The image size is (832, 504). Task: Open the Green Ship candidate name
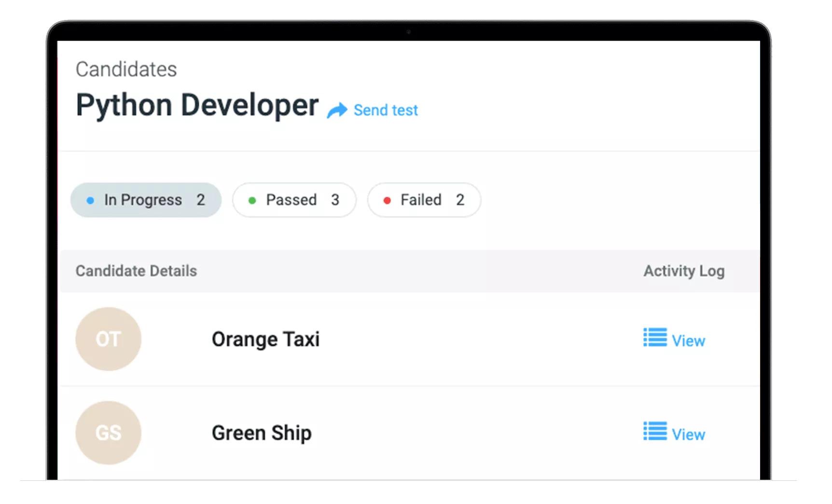tap(262, 433)
